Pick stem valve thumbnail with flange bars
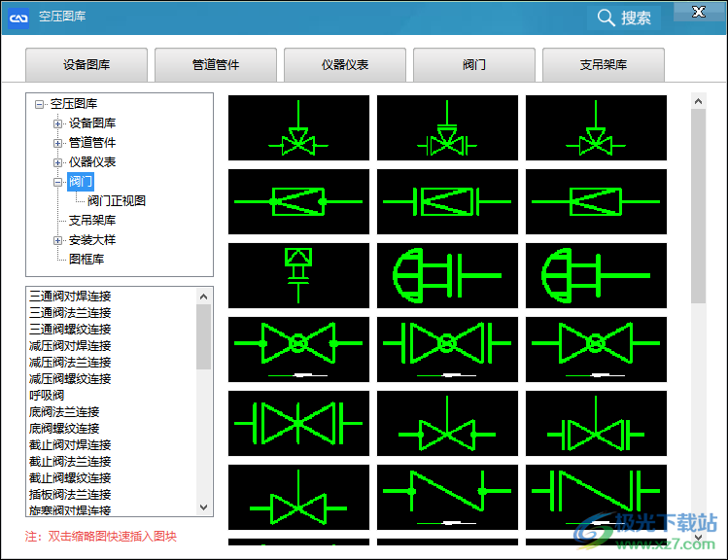The image size is (728, 560). click(x=596, y=423)
